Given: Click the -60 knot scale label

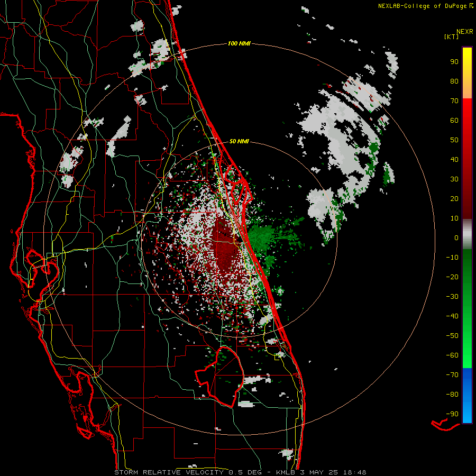Looking at the screenshot, I should pyautogui.click(x=452, y=355).
